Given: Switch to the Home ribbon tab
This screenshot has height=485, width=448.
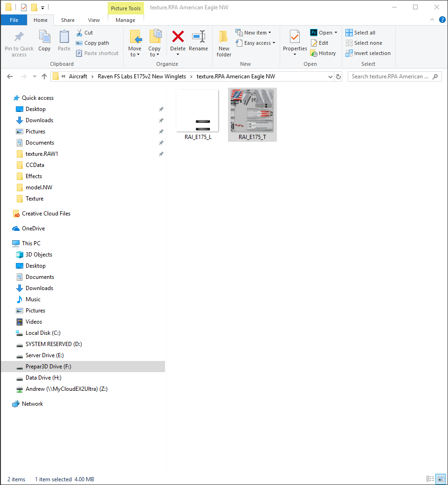Looking at the screenshot, I should [x=41, y=20].
